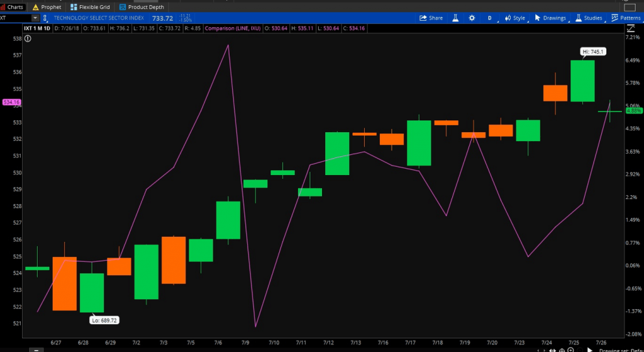Click the Drawing set selector at bottom
This screenshot has width=644, height=352.
(621, 350)
